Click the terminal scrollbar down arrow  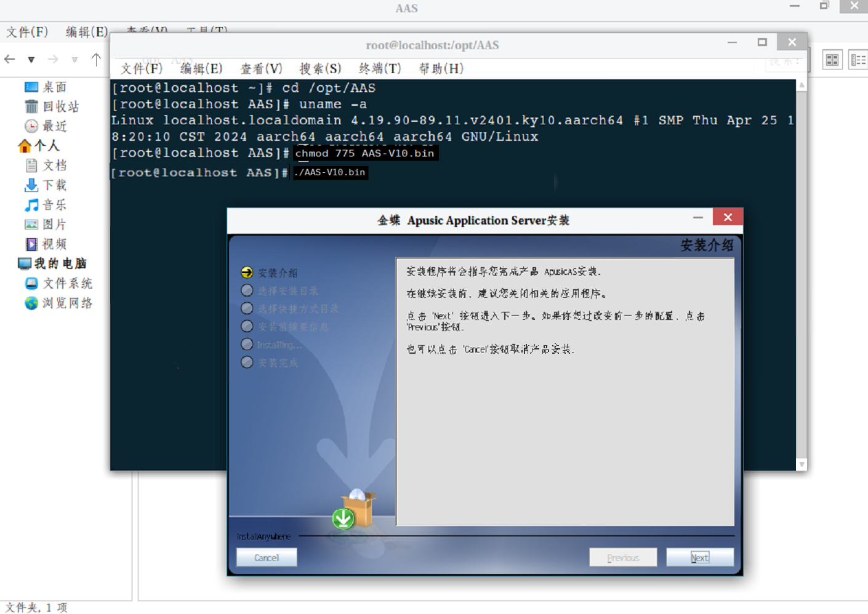point(802,464)
